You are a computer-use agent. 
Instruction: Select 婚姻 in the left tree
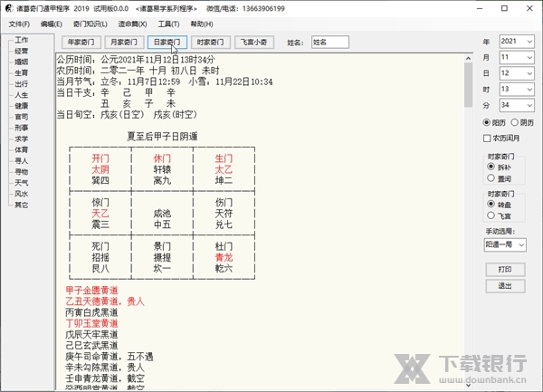pos(21,62)
